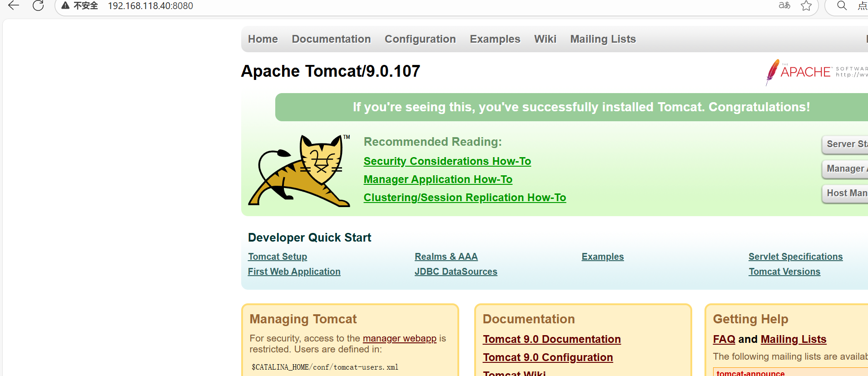Screen dimensions: 868x376
Task: Open Clustering/Session Replication How-To link
Action: tap(465, 198)
